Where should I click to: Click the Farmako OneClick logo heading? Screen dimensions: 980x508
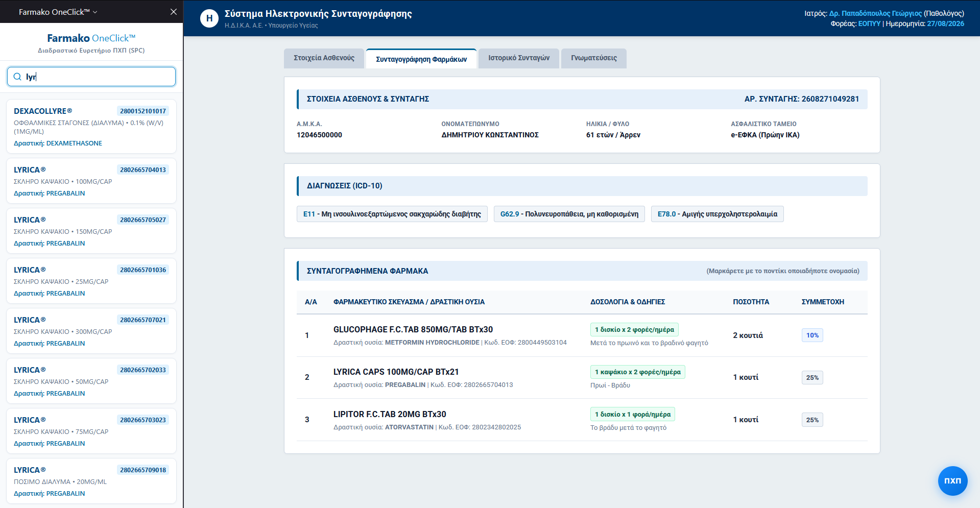click(91, 38)
